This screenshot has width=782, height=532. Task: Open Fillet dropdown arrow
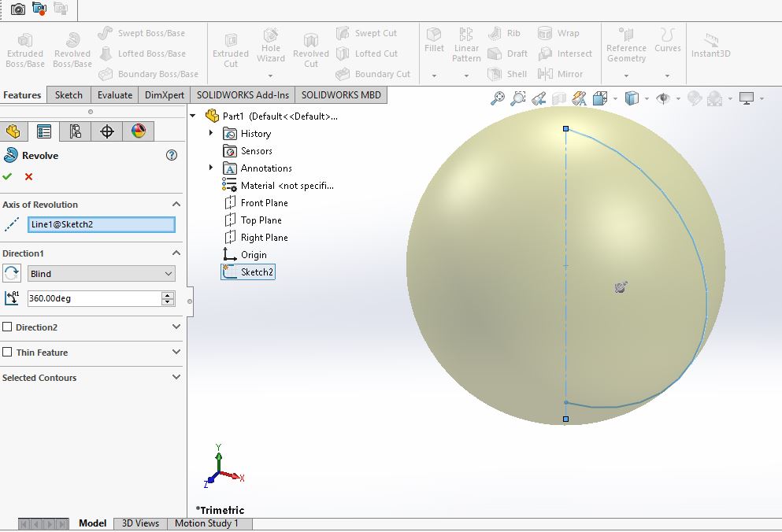pos(434,76)
